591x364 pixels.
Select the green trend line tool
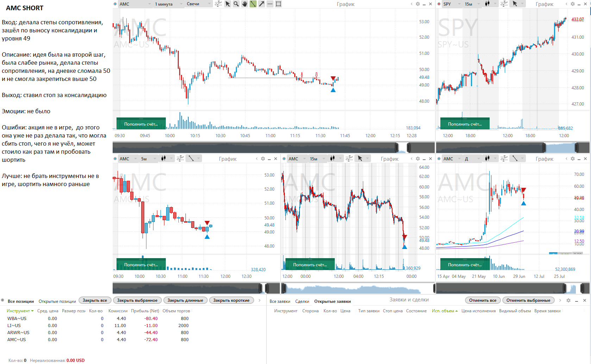pos(253,4)
